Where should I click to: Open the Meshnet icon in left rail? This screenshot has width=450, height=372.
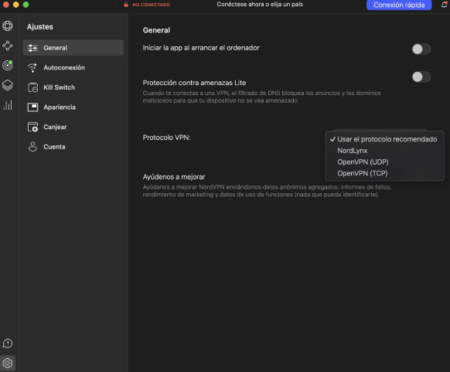pos(8,46)
